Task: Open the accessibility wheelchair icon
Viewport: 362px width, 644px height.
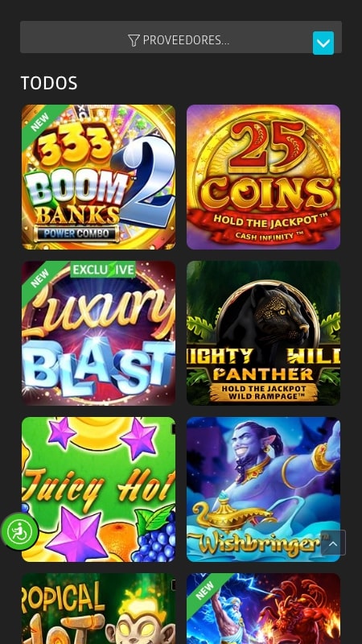Action: 19,531
